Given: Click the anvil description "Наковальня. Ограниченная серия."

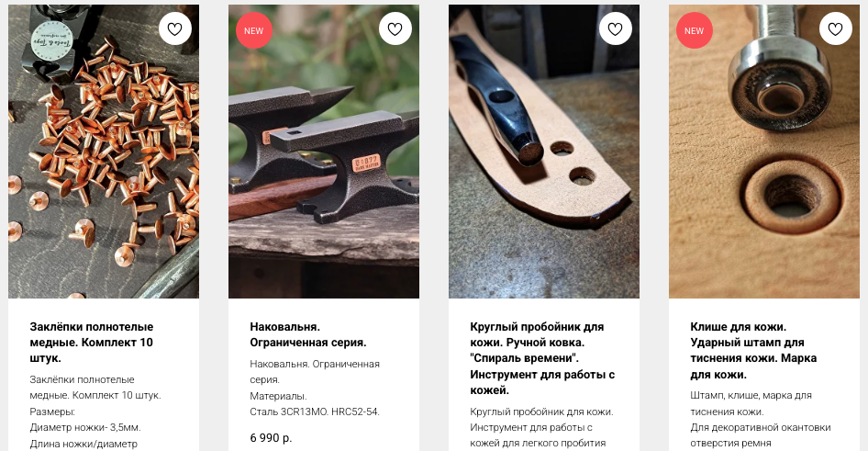Looking at the screenshot, I should pos(315,372).
